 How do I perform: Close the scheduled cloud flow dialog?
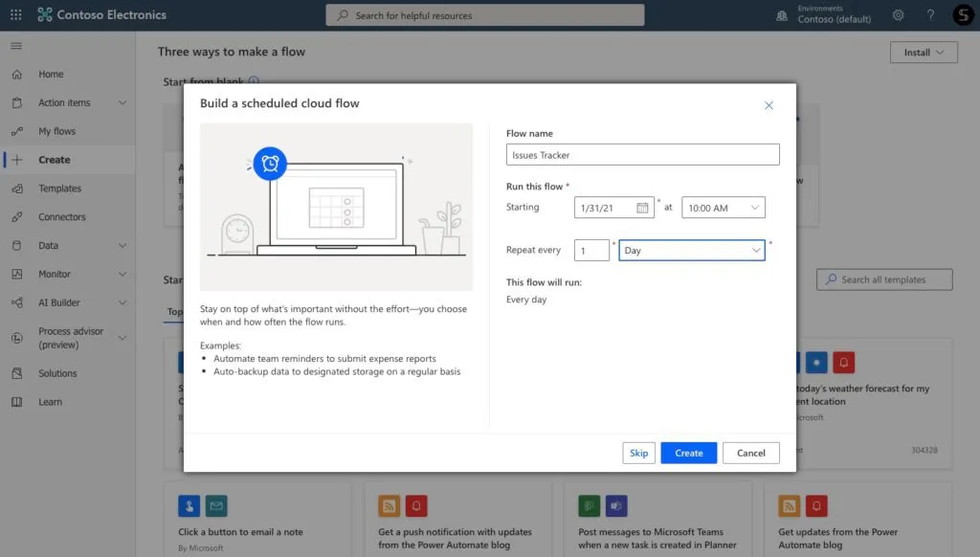(768, 105)
